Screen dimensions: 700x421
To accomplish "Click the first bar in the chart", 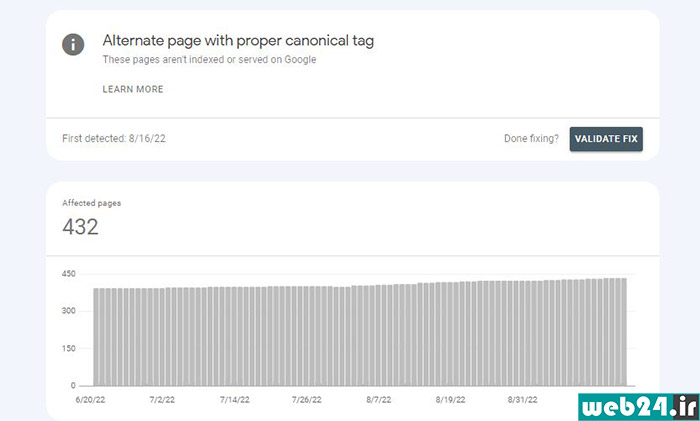I will tap(96, 337).
